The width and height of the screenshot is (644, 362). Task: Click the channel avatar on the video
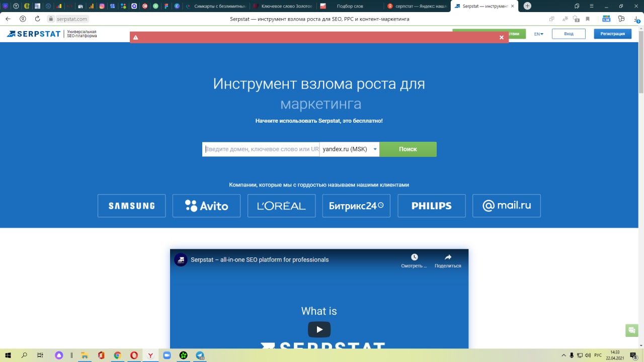click(x=181, y=260)
